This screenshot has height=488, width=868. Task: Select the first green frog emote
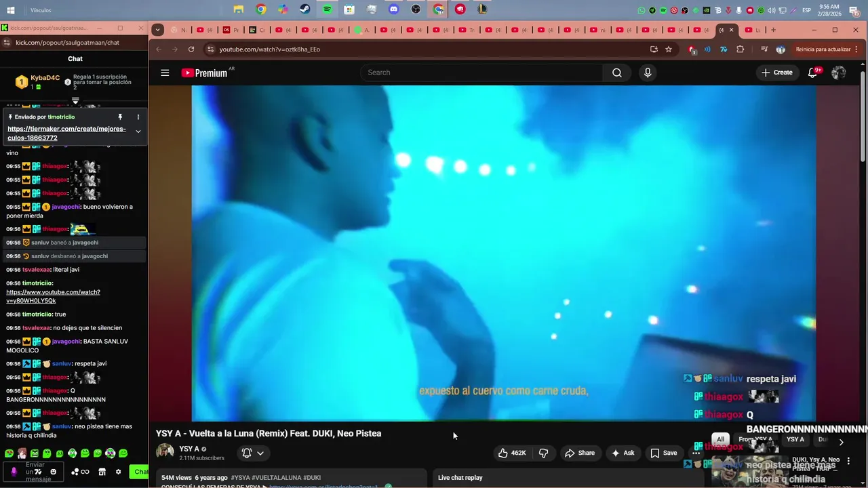9,453
